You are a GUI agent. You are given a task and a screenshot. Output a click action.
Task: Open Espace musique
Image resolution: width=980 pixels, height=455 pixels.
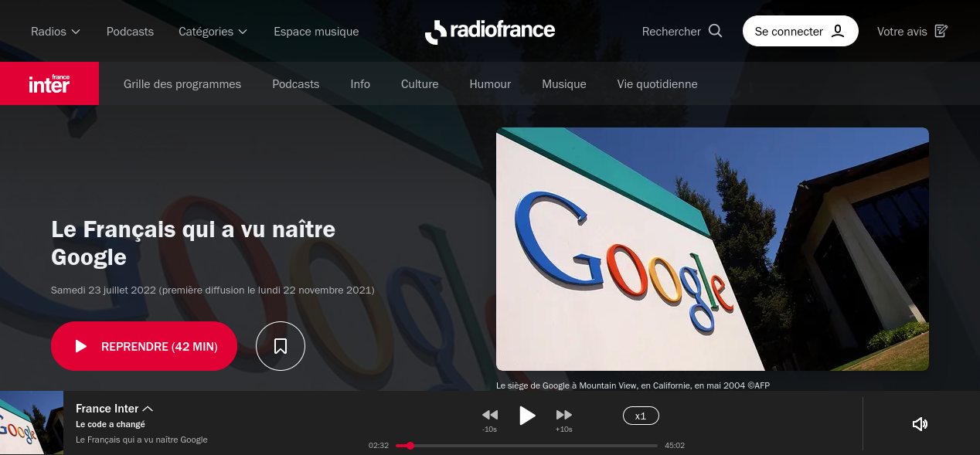(x=316, y=32)
